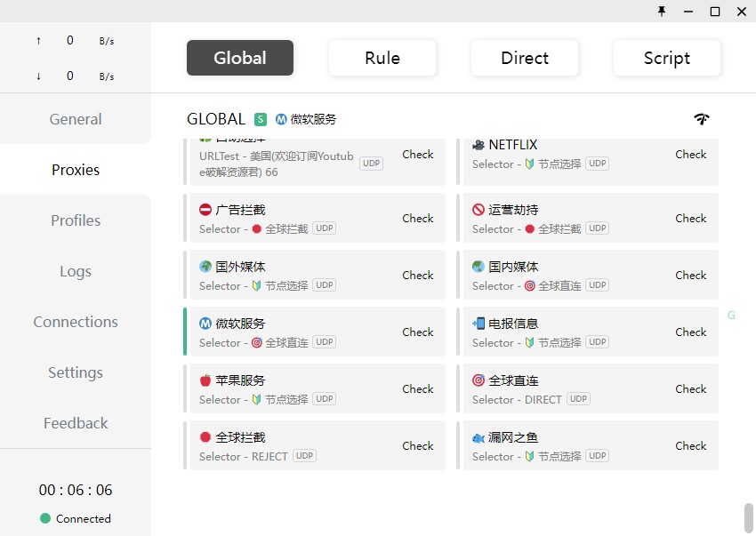The height and width of the screenshot is (536, 756).
Task: Check latency for 全球直连 group
Action: pos(690,389)
